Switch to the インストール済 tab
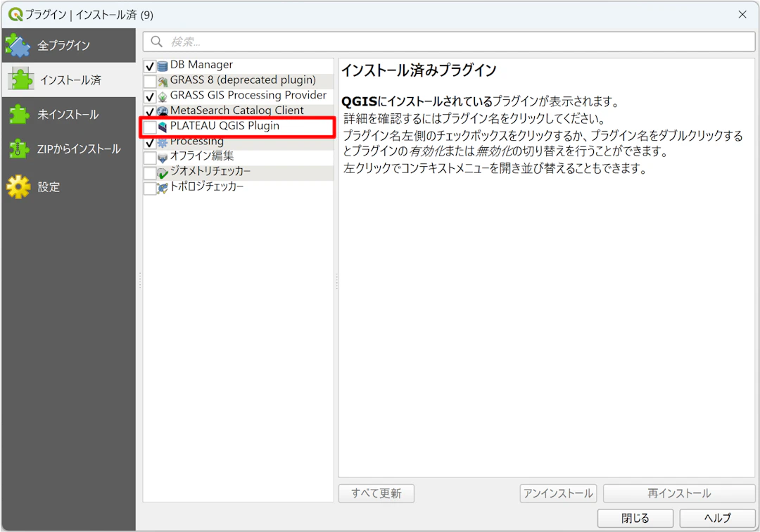Screen dimensions: 760x532 (69, 80)
